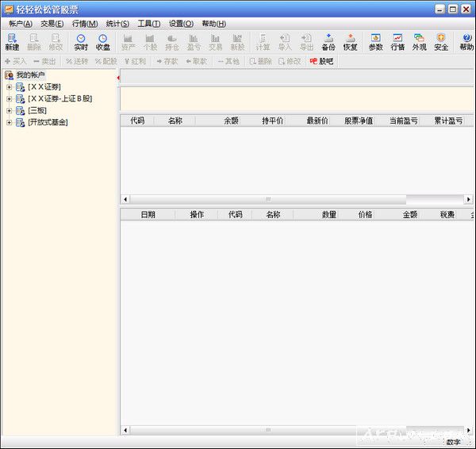Select 我的帐户 root tree item
This screenshot has height=449, width=476.
coord(31,75)
